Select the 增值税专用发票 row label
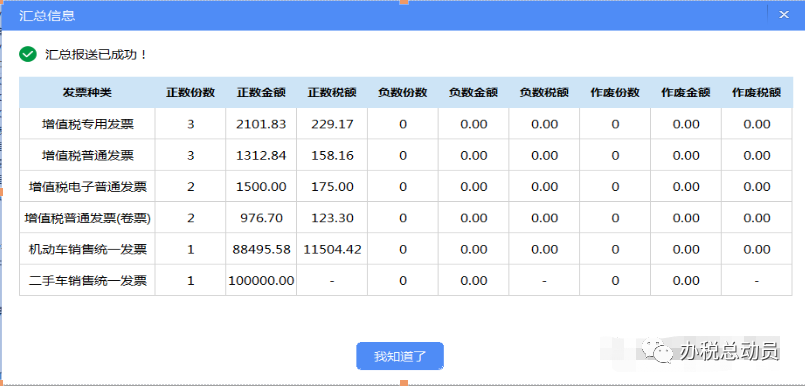The width and height of the screenshot is (805, 386). point(88,124)
